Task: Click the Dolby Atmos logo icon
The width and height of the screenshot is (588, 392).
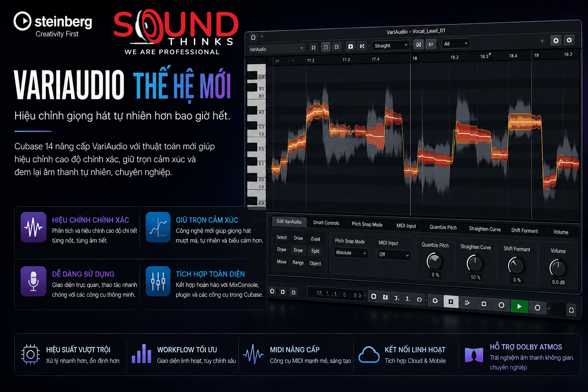Action: [474, 355]
